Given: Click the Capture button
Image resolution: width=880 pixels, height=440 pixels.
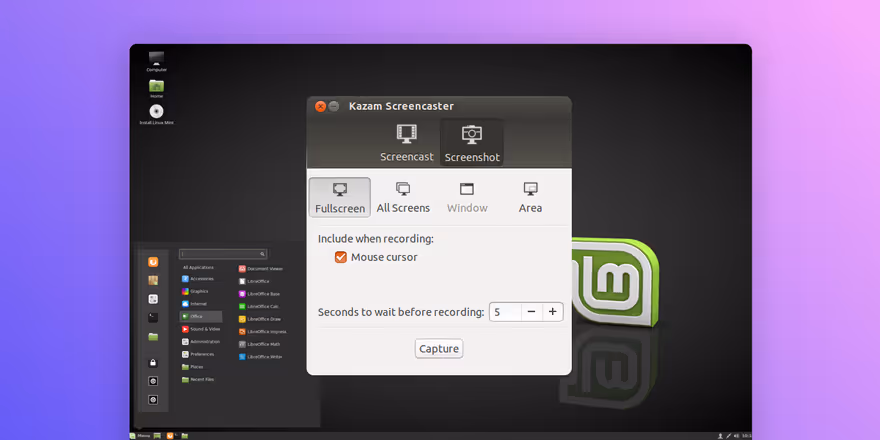Looking at the screenshot, I should [x=439, y=349].
